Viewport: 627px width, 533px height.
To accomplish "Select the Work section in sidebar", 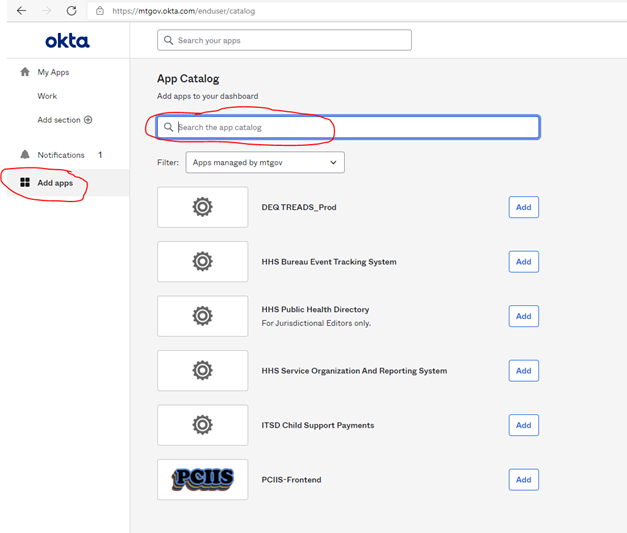I will pos(47,96).
